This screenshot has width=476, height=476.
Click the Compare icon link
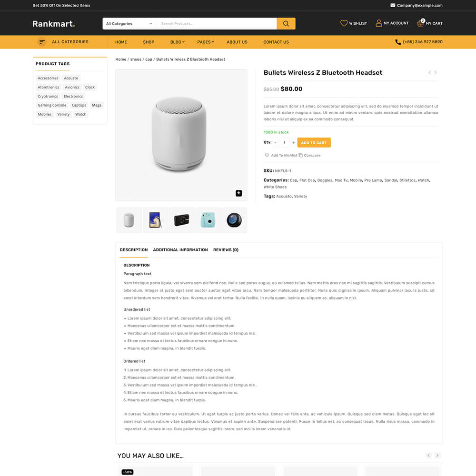300,156
